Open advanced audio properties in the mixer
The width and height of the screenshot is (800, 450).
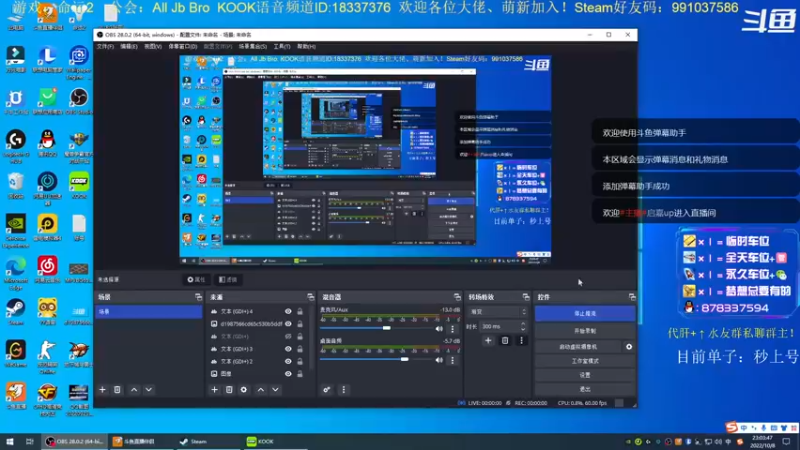pos(327,390)
